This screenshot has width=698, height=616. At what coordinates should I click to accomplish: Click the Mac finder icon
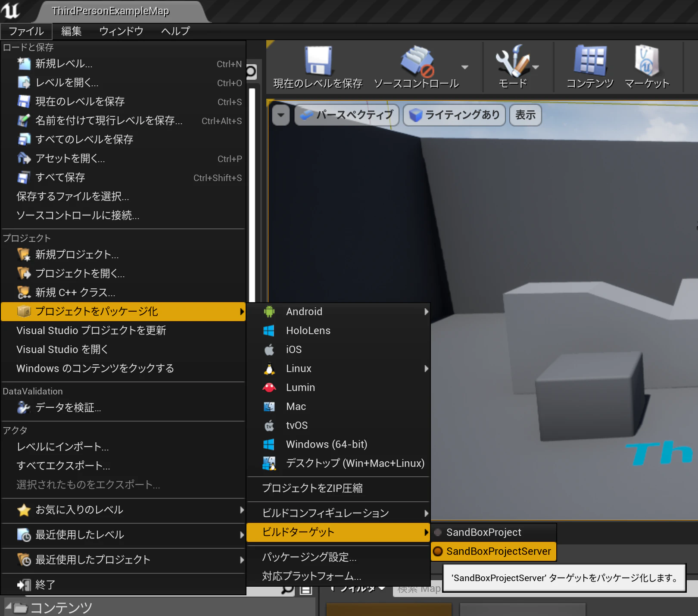[x=269, y=406]
